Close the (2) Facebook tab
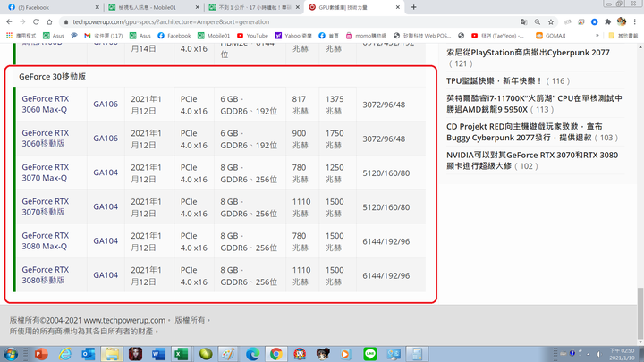 pos(97,7)
